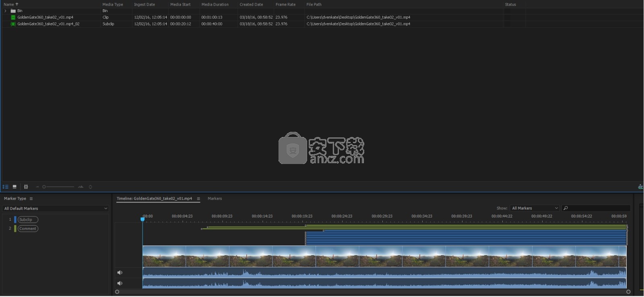Click media duration 00:01:00:13
Image resolution: width=644 pixels, height=297 pixels.
[x=212, y=17]
